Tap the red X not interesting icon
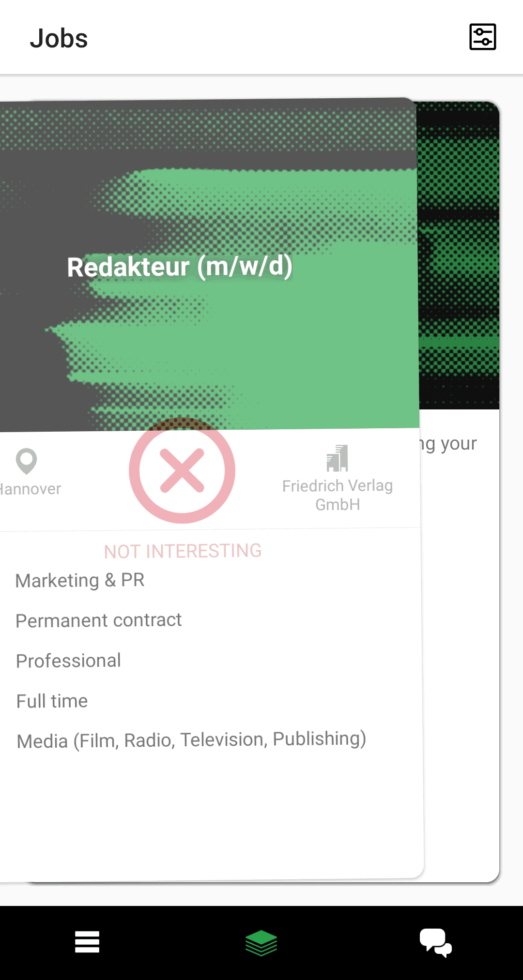Screen dimensions: 523x980 [x=182, y=470]
